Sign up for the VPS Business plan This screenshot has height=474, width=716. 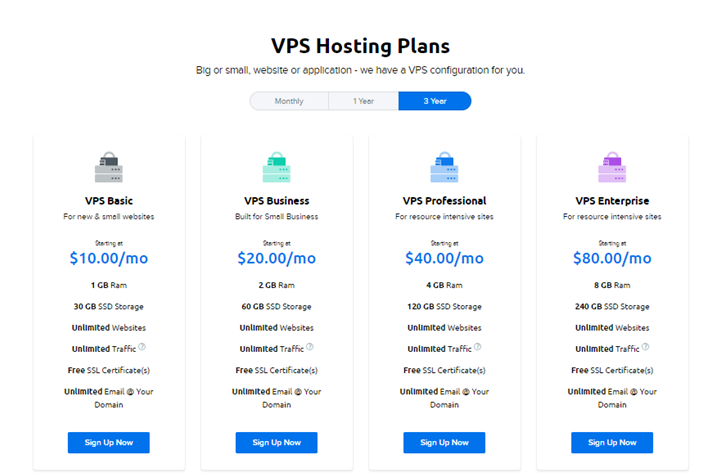coord(276,442)
